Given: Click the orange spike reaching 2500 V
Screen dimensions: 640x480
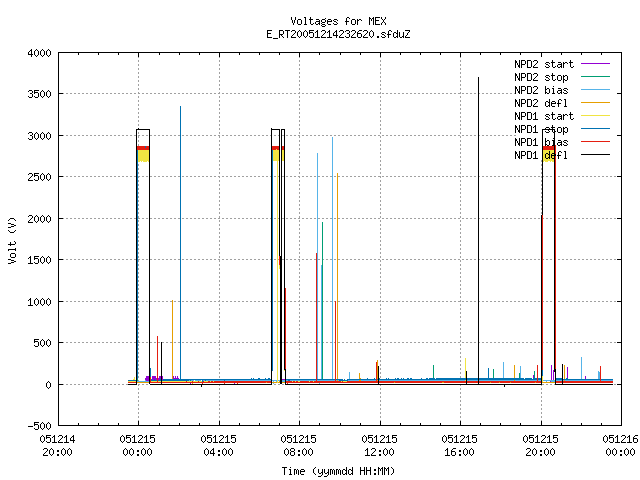Looking at the screenshot, I should pos(338,277).
